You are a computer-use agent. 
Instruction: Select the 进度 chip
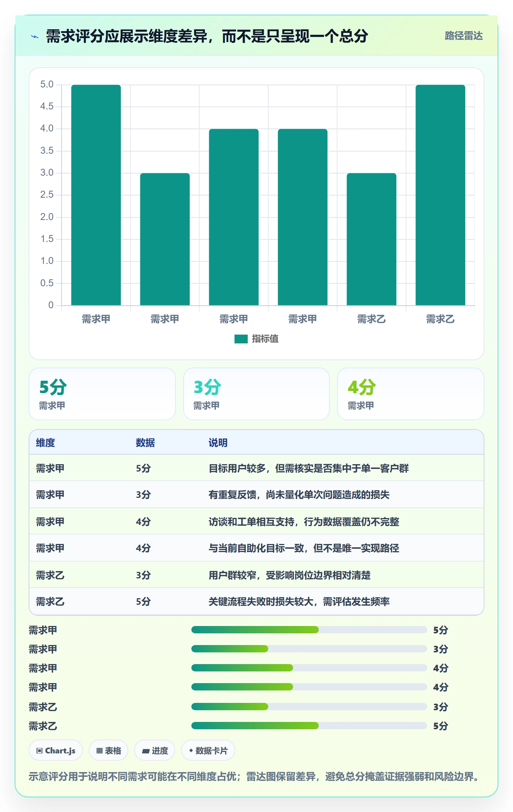[155, 750]
